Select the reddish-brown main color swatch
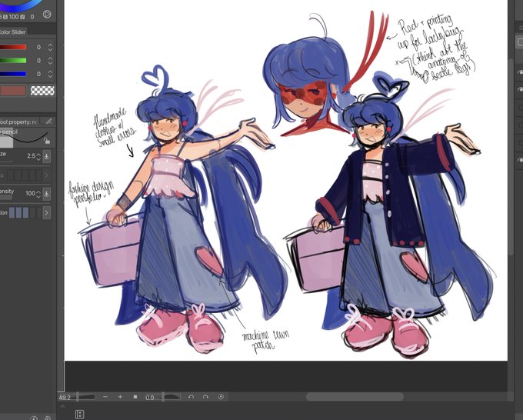 tap(13, 91)
